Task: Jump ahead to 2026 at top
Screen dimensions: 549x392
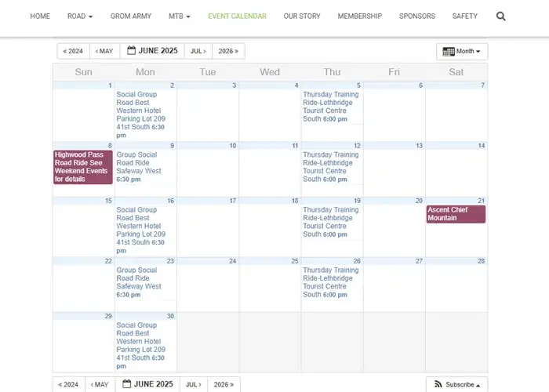Action: [228, 51]
